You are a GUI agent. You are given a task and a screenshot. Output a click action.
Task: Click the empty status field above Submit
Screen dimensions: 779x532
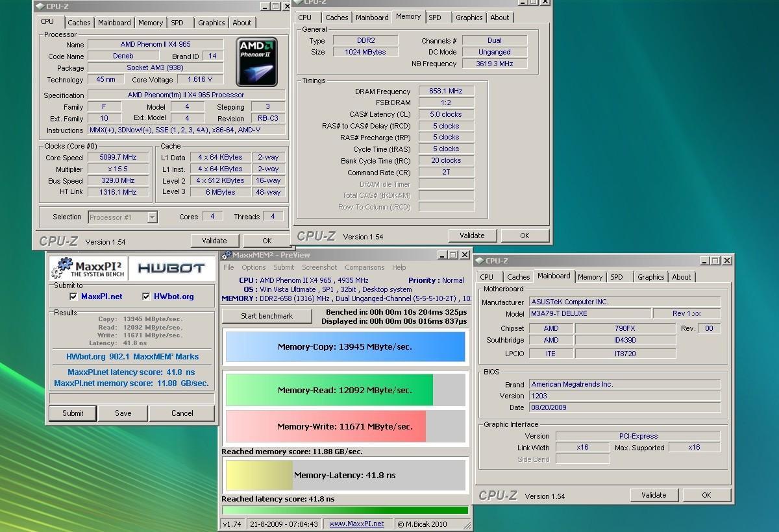click(132, 398)
